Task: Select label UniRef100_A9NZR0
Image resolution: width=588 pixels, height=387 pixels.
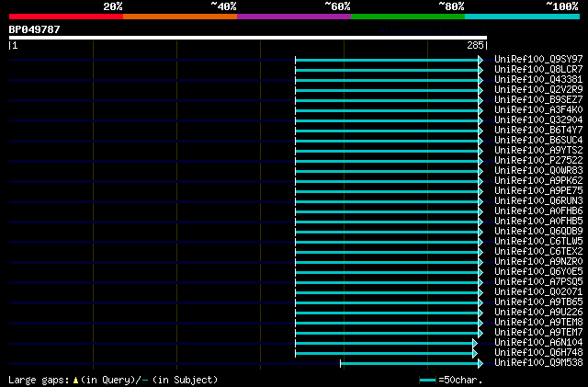Action: tap(538, 262)
